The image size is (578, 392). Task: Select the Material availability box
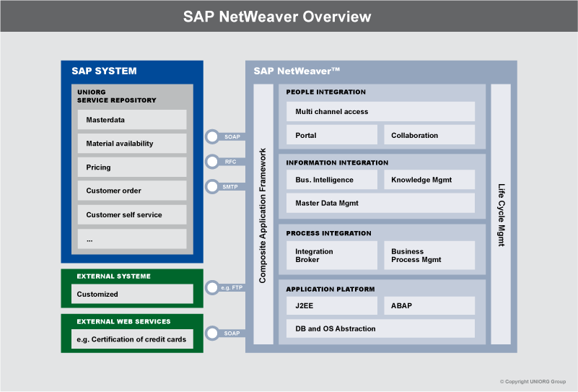(x=132, y=144)
